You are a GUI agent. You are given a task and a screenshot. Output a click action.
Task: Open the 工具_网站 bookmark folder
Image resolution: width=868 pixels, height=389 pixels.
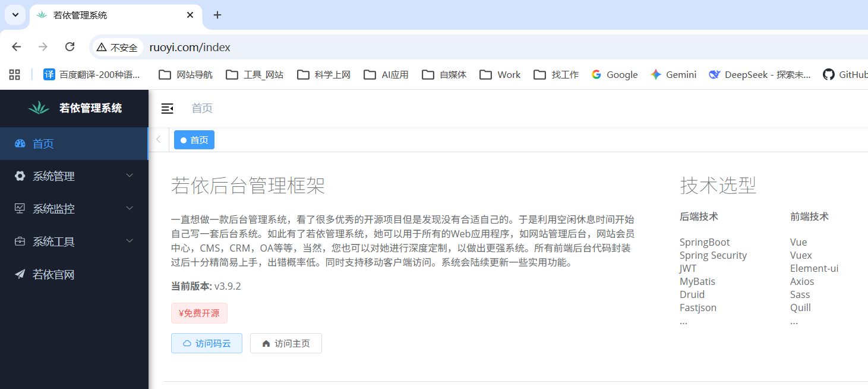255,74
